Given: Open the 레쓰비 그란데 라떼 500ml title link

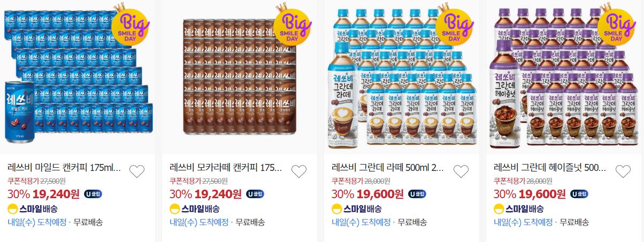Looking at the screenshot, I should coord(388,168).
